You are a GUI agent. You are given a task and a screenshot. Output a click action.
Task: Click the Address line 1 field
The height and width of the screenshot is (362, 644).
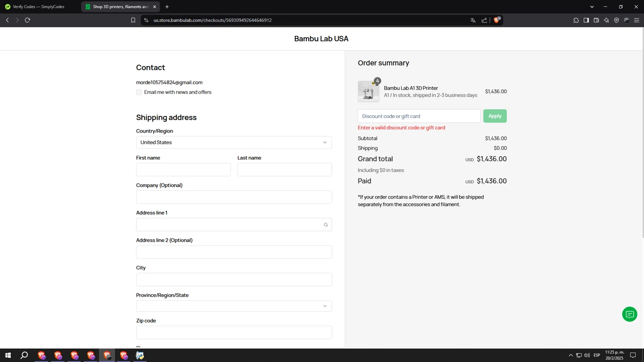[234, 224]
